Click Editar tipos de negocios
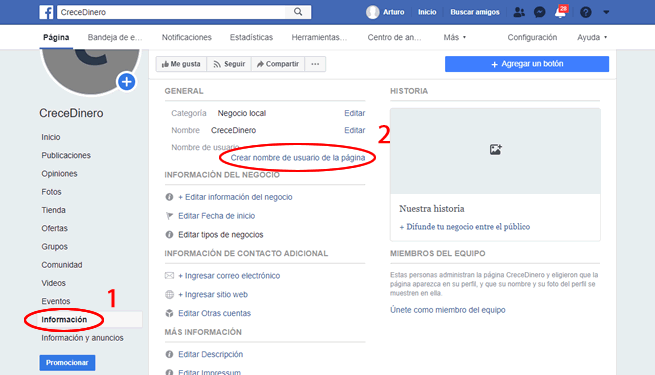Viewport: 655px width, 375px height. pos(221,235)
